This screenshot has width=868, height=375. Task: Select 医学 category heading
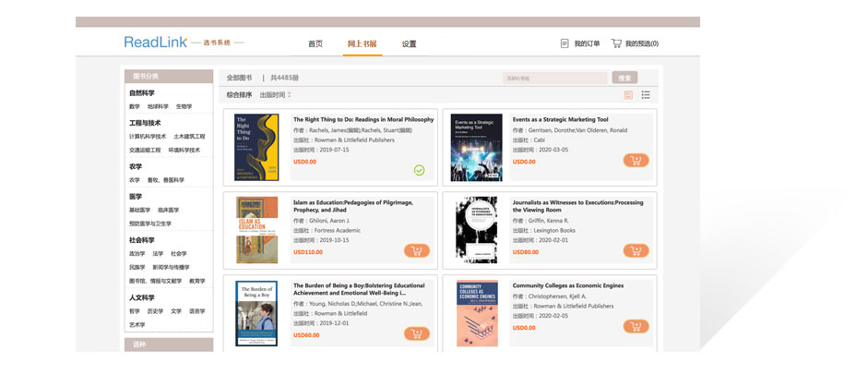pos(136,197)
